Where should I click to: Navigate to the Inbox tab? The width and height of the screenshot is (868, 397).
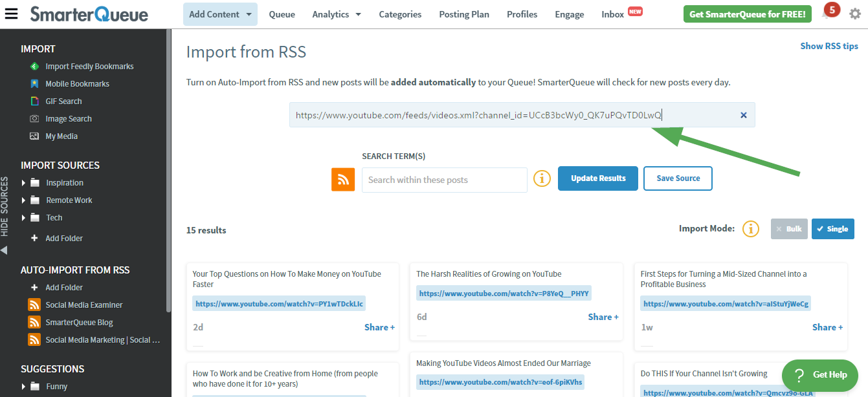[612, 14]
